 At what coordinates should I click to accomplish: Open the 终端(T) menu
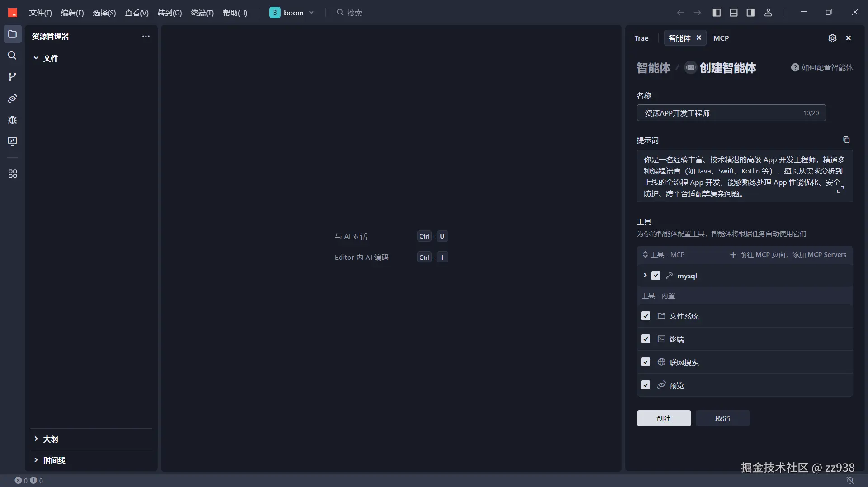(x=203, y=13)
